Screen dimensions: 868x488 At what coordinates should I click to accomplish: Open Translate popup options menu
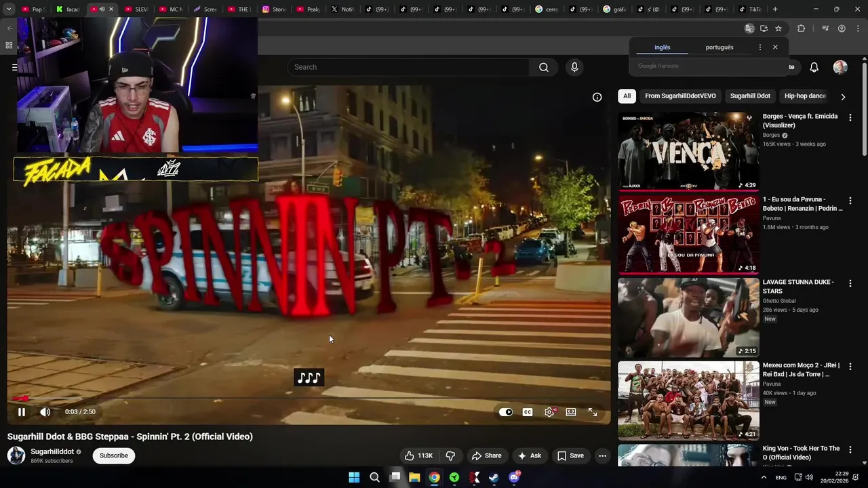point(759,47)
